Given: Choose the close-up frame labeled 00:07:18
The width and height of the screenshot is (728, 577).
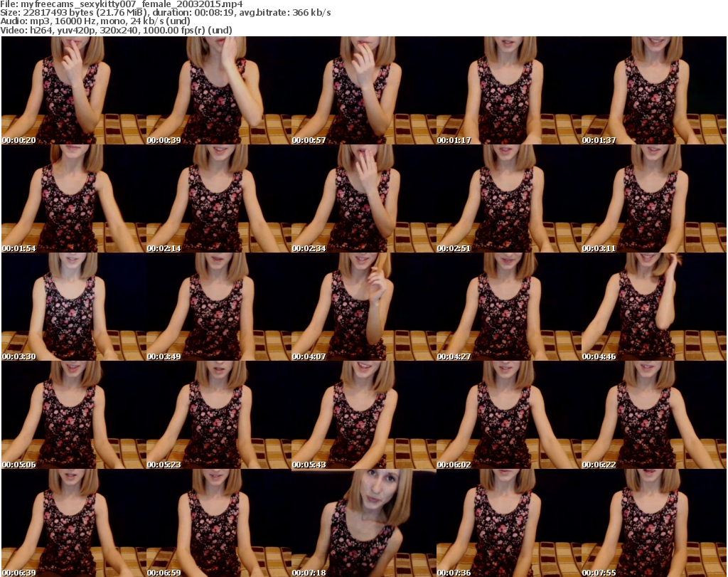Looking at the screenshot, I should pyautogui.click(x=363, y=523).
